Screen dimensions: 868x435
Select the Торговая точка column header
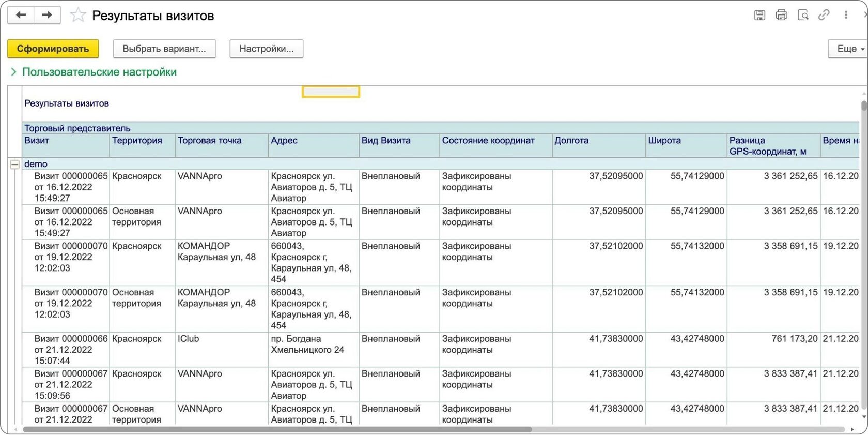coord(222,146)
